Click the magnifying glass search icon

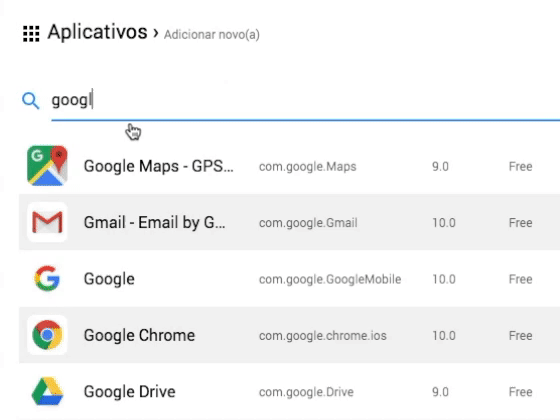(30, 101)
